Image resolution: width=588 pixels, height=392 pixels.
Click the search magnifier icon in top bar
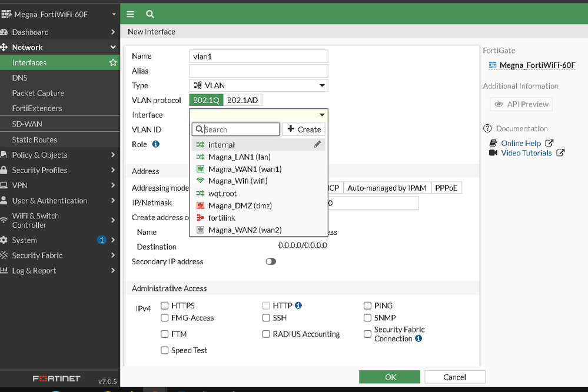pyautogui.click(x=150, y=14)
